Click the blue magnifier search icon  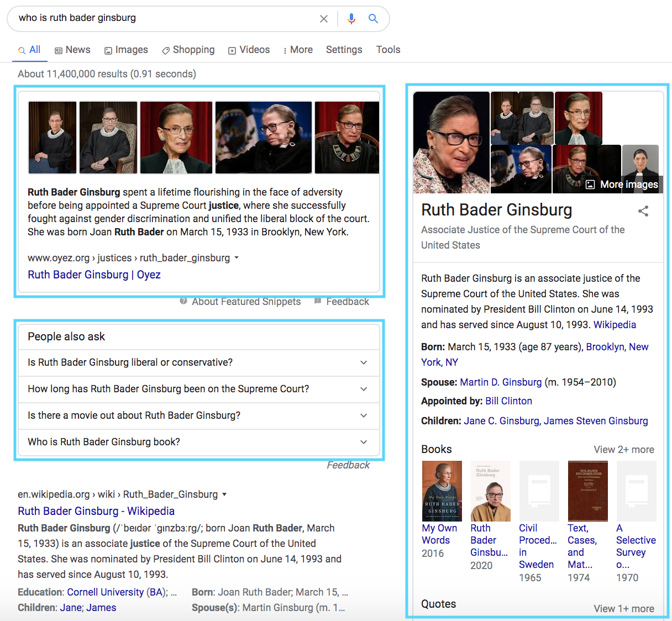pyautogui.click(x=374, y=19)
